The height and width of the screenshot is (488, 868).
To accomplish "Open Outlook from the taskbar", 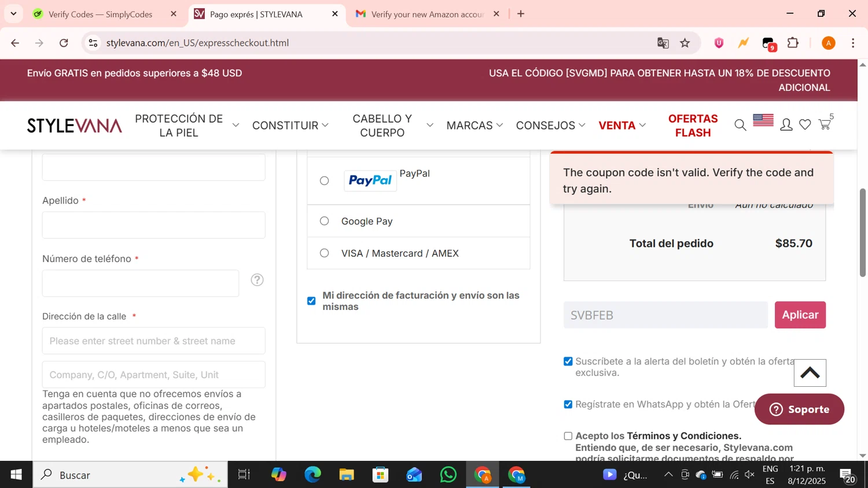I will click(414, 475).
